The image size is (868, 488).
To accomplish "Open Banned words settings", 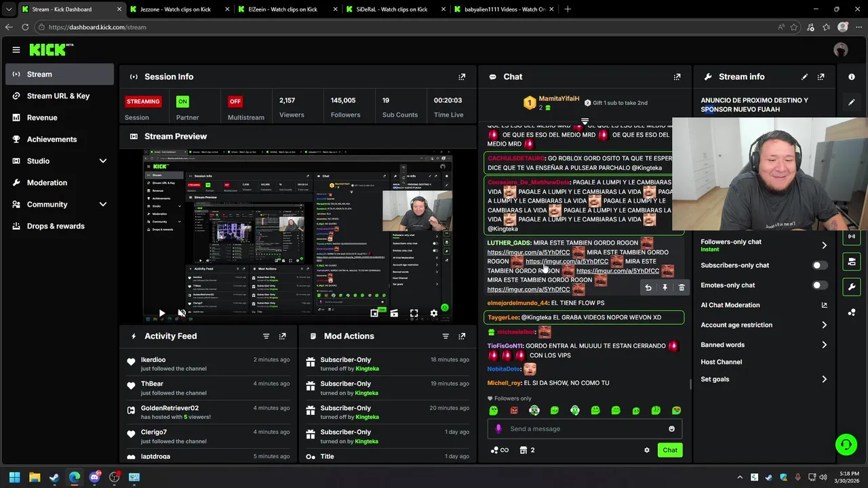I will (764, 345).
